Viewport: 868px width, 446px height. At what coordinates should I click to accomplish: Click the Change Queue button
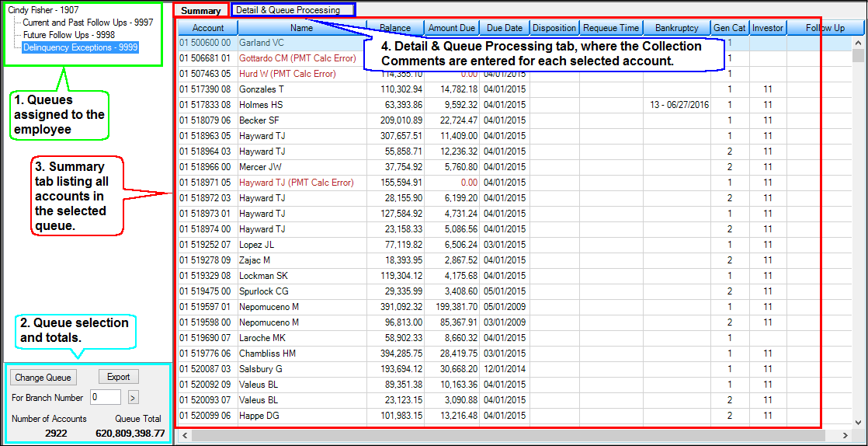(x=43, y=378)
